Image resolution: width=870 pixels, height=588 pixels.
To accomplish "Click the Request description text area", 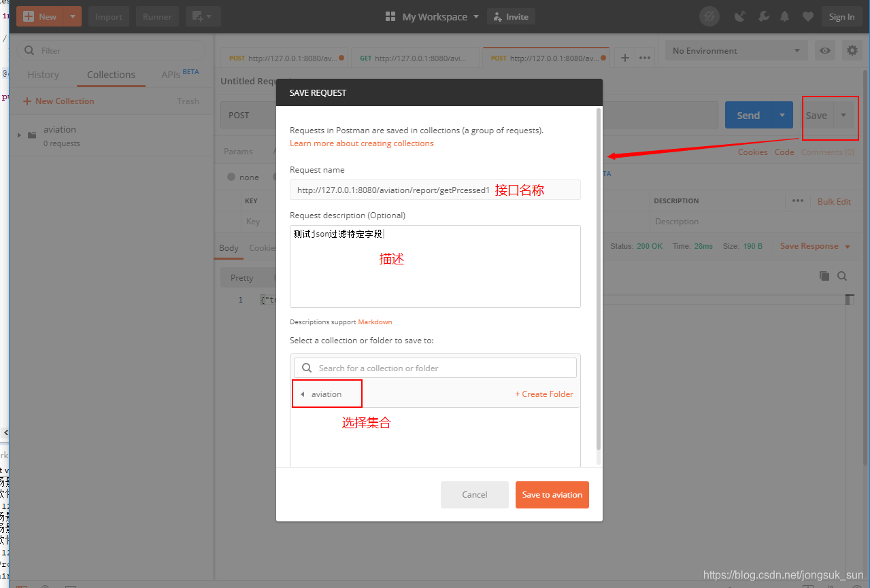I will coord(435,266).
